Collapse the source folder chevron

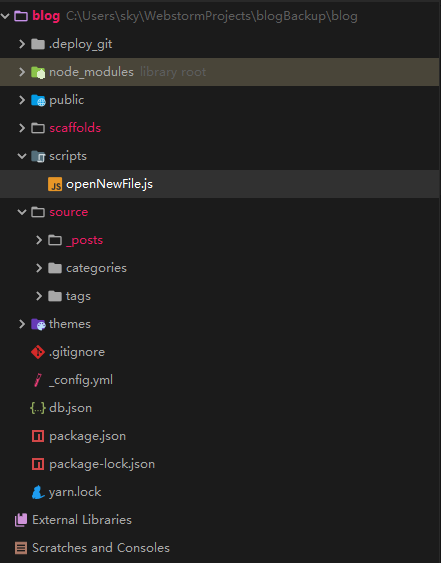(22, 212)
